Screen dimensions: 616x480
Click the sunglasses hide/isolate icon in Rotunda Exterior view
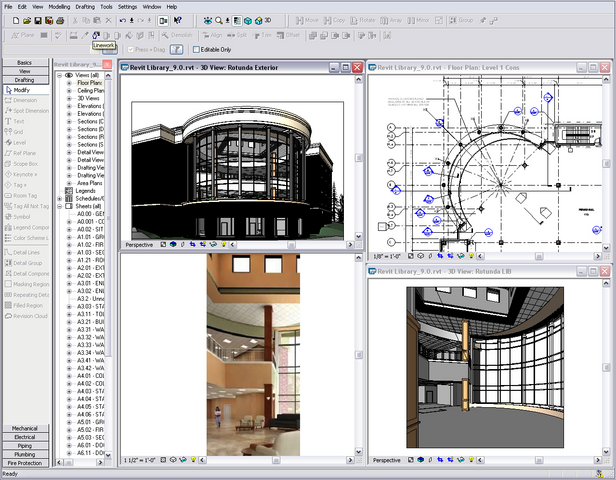point(213,244)
